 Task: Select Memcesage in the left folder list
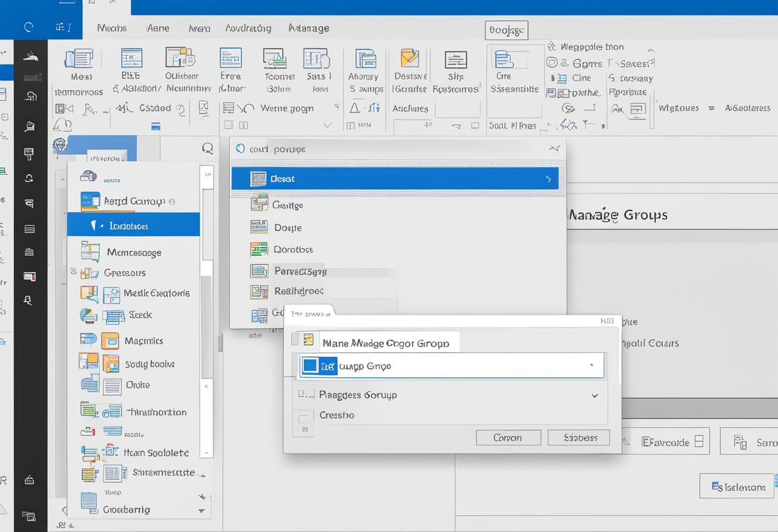click(134, 253)
